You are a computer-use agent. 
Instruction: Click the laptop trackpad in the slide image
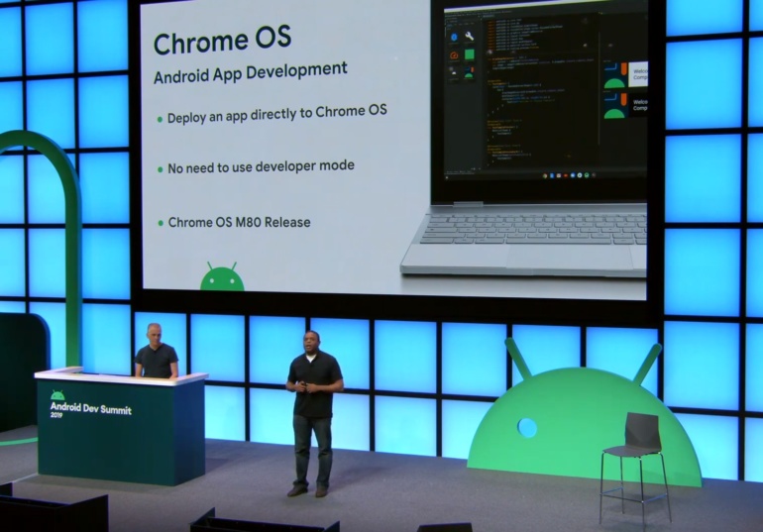[x=569, y=257]
